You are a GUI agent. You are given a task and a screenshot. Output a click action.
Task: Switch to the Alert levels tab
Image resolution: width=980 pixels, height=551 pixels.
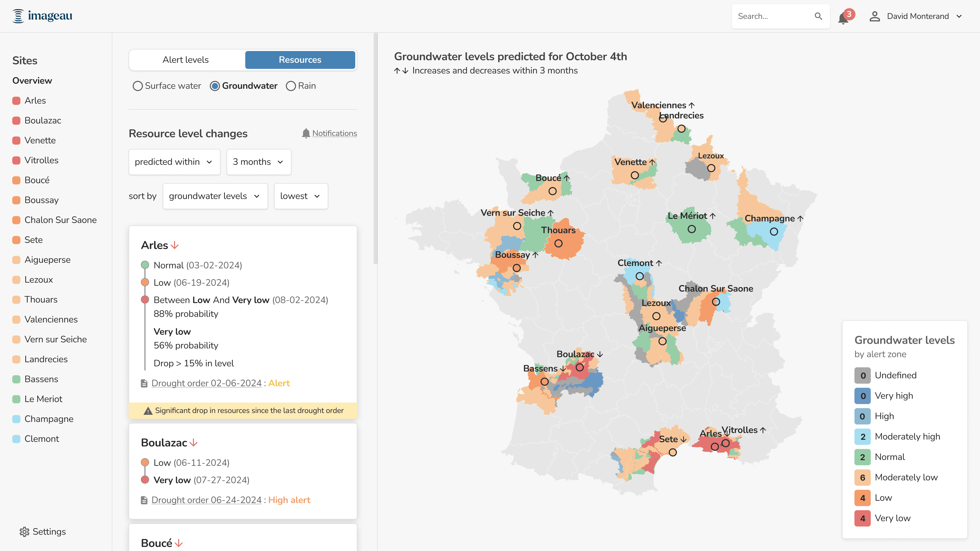pyautogui.click(x=186, y=60)
